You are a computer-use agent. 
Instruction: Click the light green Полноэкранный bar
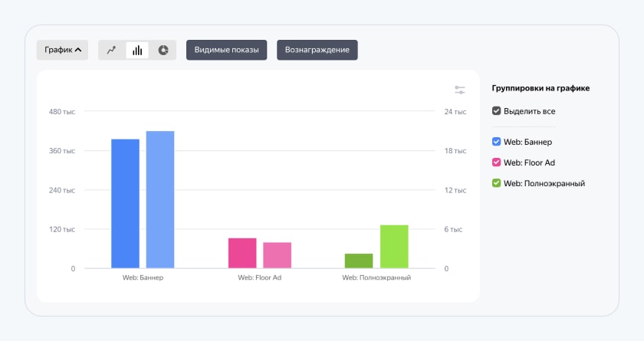point(394,247)
